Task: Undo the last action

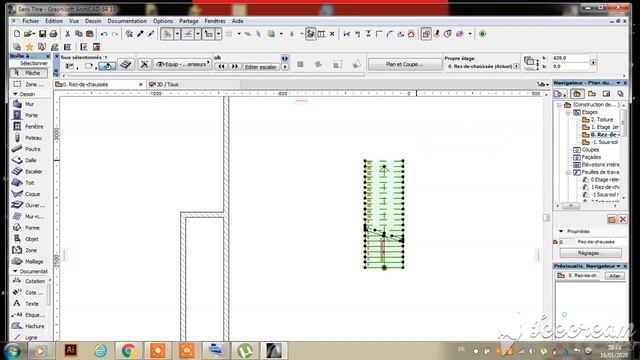Action: point(104,34)
